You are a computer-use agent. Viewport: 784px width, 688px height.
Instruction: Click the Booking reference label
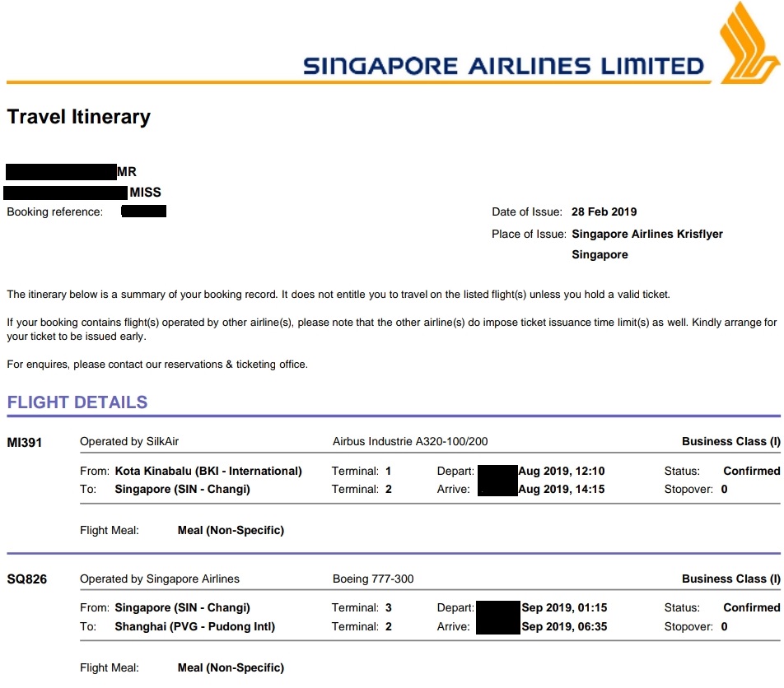[x=55, y=212]
